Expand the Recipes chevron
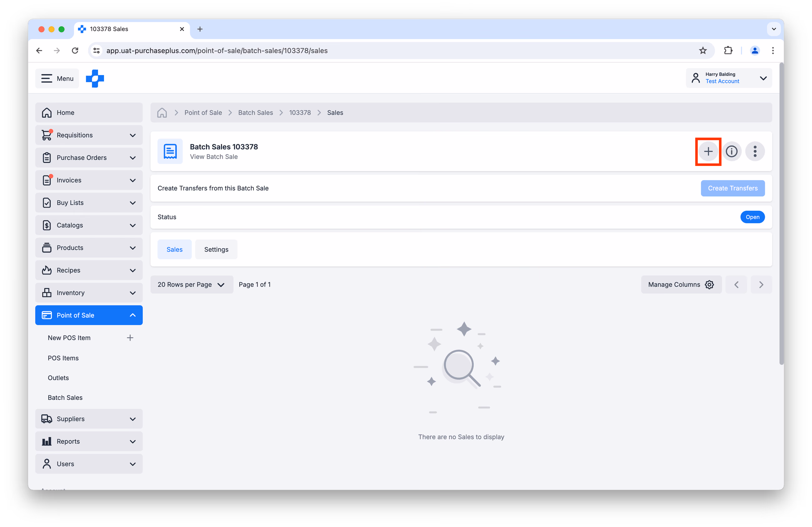Image resolution: width=812 pixels, height=527 pixels. [133, 270]
